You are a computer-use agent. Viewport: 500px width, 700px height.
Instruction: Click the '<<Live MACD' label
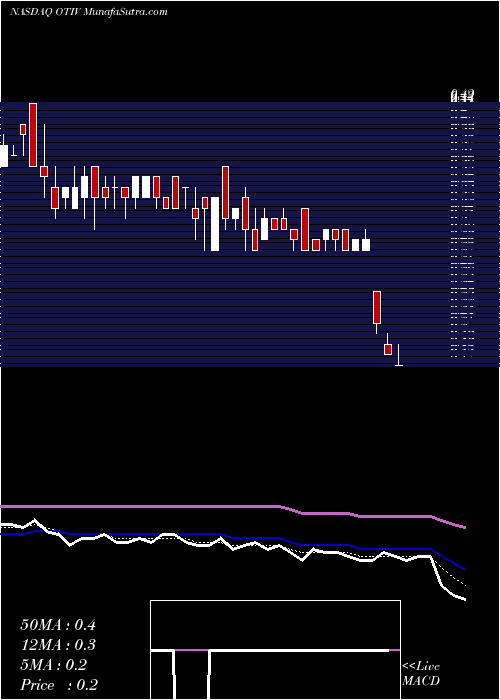click(x=421, y=674)
